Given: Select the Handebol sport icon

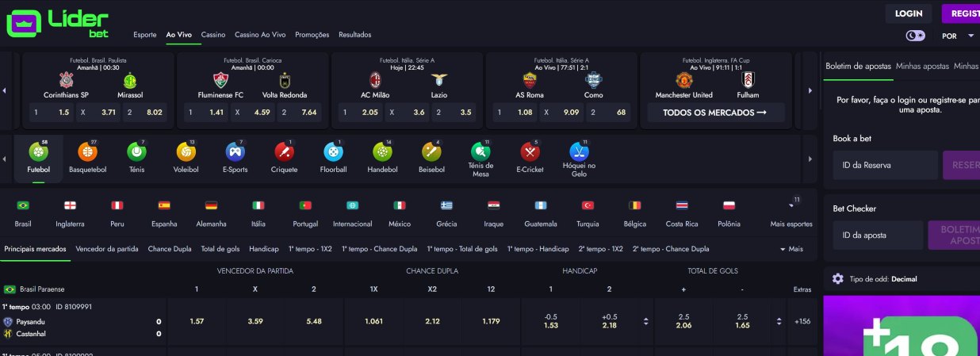Looking at the screenshot, I should coord(383,151).
